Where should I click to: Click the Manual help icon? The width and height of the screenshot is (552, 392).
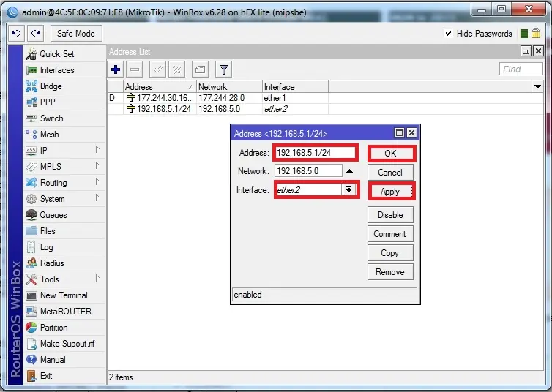click(x=31, y=360)
